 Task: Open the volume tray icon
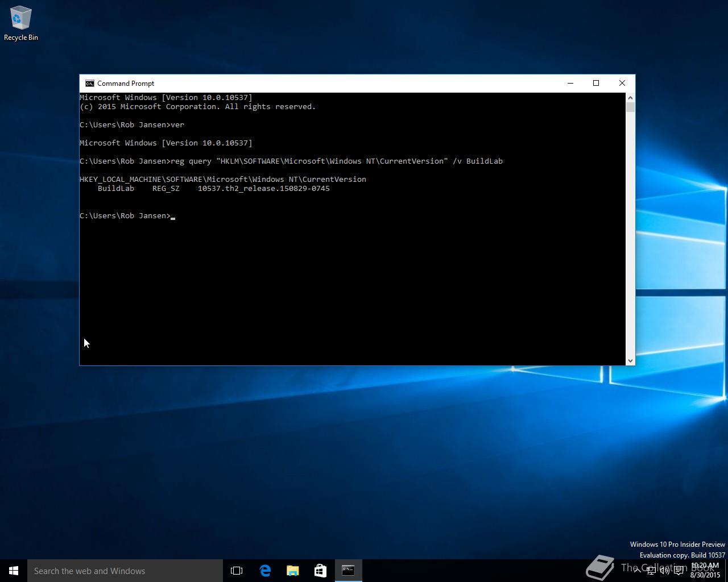coord(665,571)
